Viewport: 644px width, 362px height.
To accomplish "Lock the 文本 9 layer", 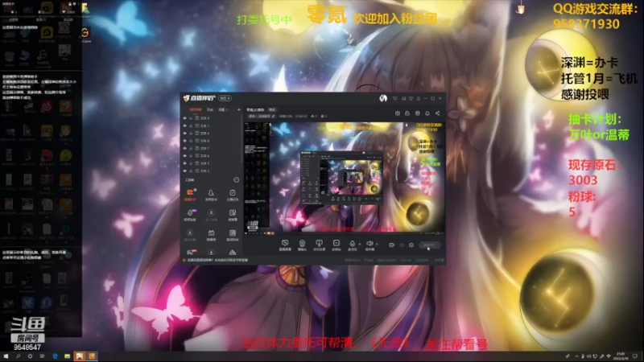I will click(191, 118).
